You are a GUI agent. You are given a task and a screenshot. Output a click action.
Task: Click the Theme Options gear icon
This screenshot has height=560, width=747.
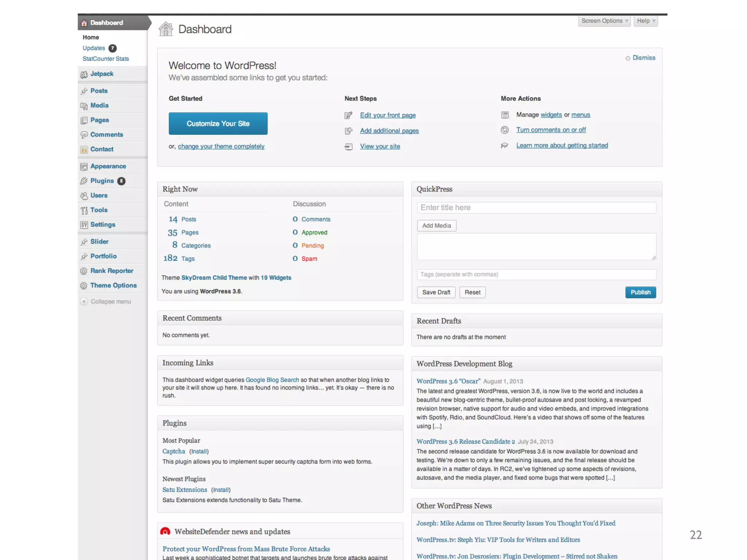pos(84,285)
